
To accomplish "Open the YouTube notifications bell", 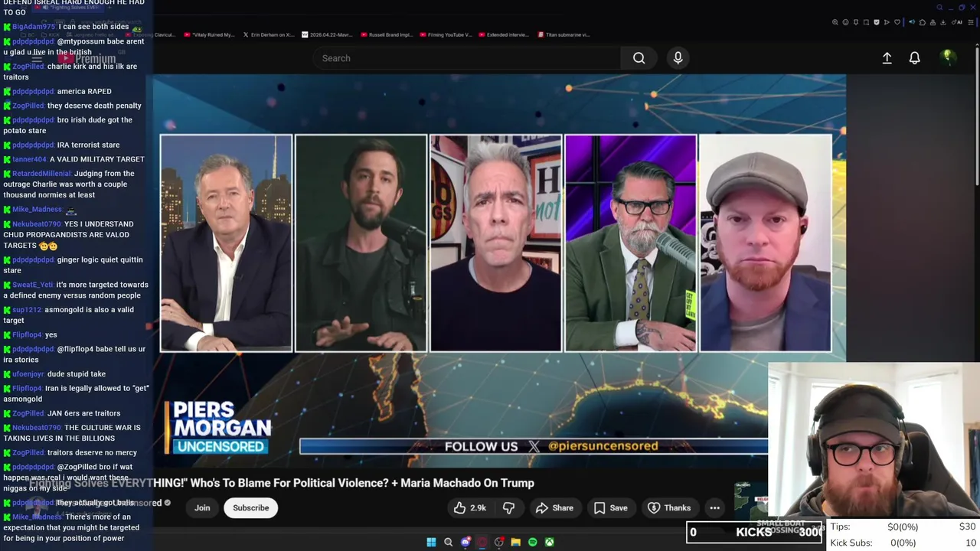I will pos(914,58).
